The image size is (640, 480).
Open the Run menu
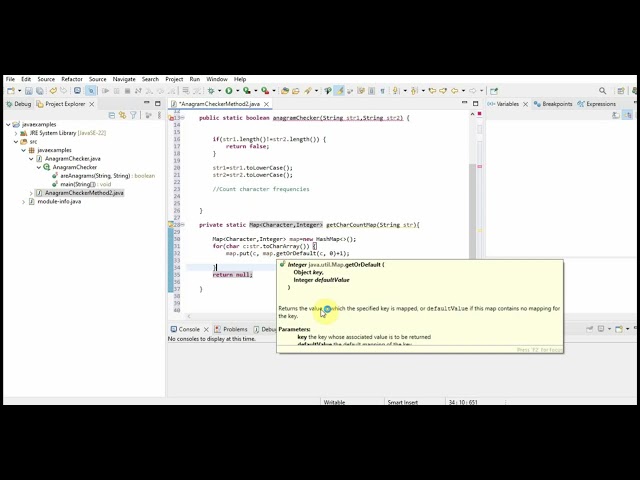tap(195, 79)
